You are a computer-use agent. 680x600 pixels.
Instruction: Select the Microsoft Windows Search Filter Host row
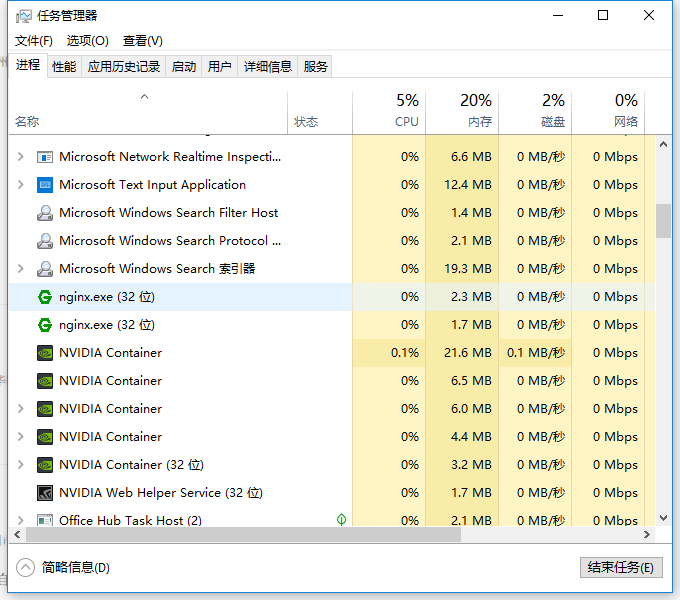pos(332,213)
